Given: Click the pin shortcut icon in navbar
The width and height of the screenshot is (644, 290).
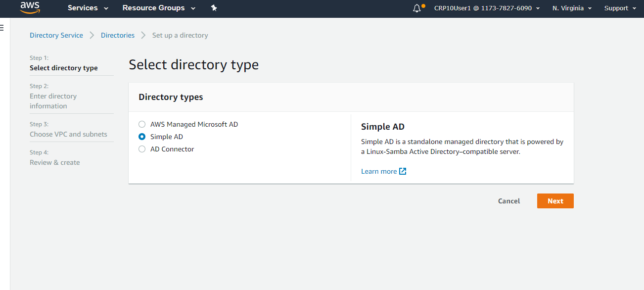Looking at the screenshot, I should click(x=214, y=8).
